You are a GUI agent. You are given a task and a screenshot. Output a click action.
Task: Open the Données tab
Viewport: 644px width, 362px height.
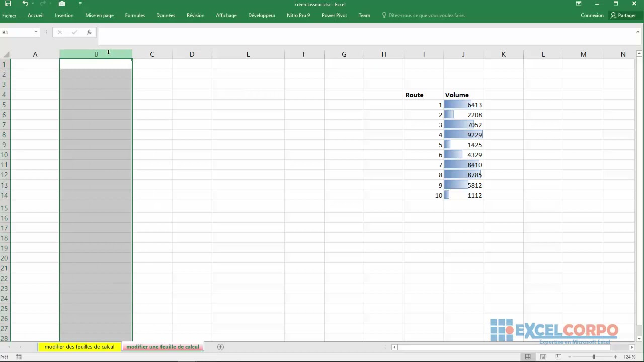coord(166,15)
